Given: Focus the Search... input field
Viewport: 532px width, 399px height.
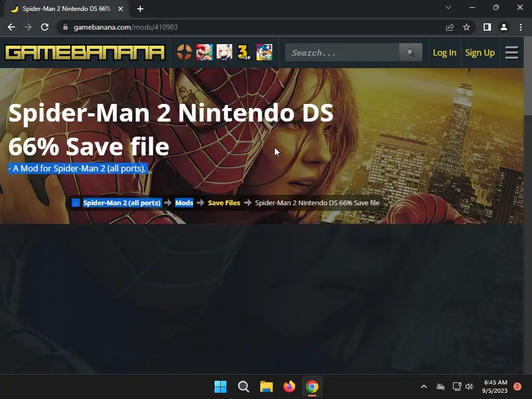Looking at the screenshot, I should coord(342,52).
